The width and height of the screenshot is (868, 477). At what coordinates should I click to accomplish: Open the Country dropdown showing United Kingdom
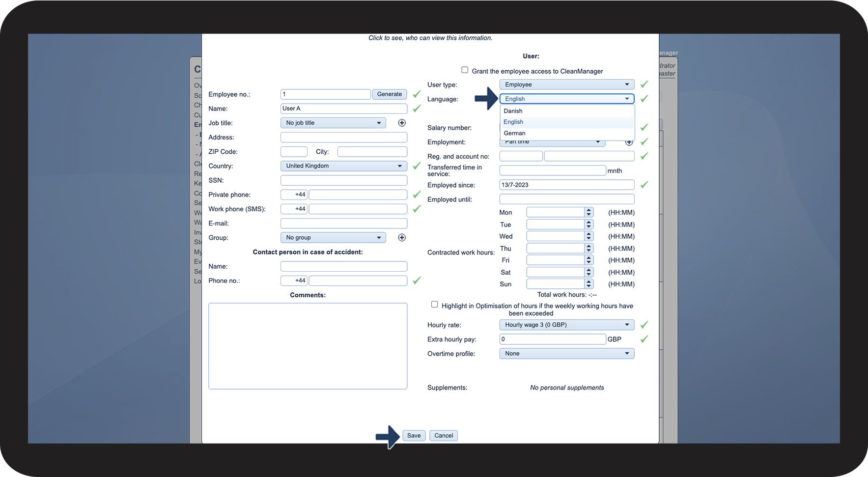click(343, 166)
